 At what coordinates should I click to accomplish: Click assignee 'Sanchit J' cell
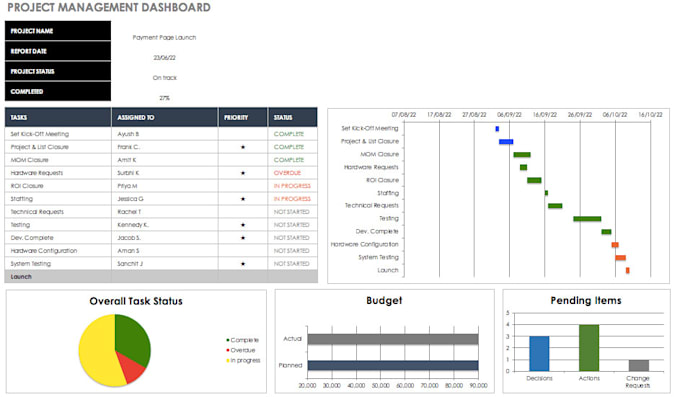tap(165, 264)
